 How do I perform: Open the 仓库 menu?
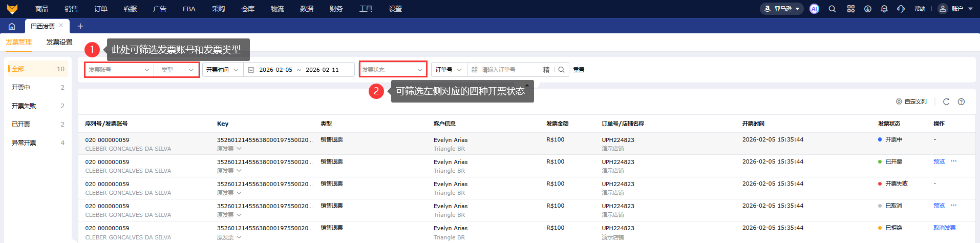pyautogui.click(x=248, y=9)
